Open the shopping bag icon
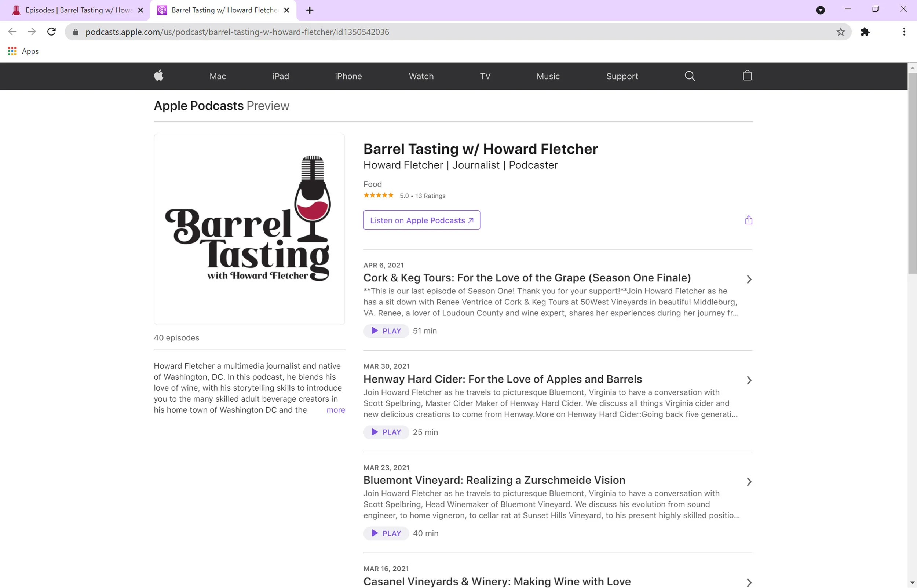The image size is (917, 588). (747, 76)
